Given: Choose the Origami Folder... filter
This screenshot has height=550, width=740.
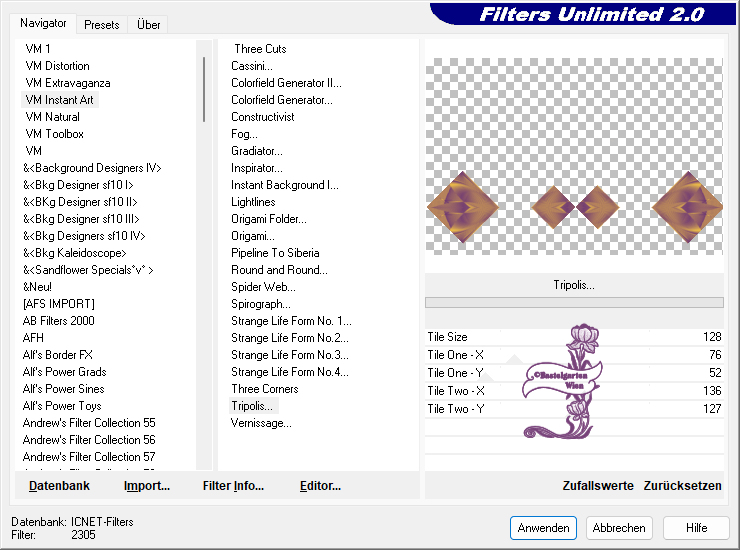Looking at the screenshot, I should point(269,219).
